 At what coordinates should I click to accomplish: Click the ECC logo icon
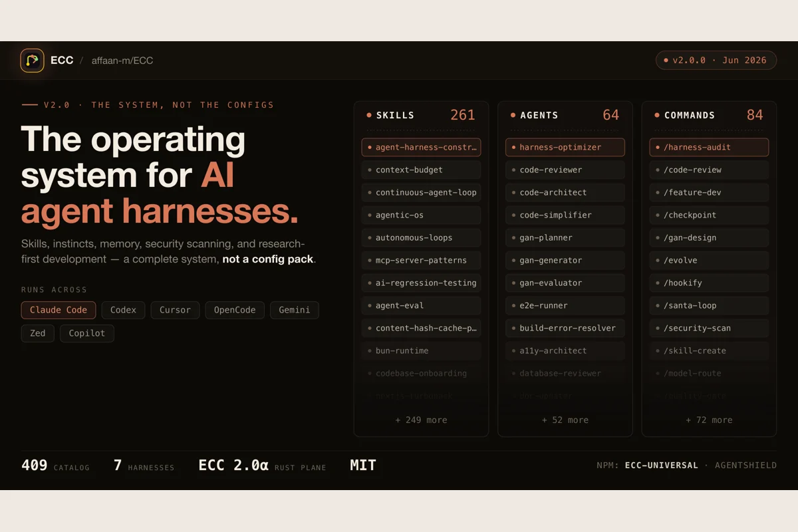[x=32, y=61]
